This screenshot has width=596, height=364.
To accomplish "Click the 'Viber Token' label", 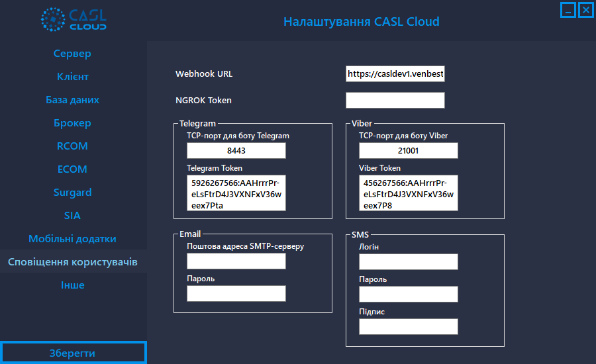I will tap(379, 168).
